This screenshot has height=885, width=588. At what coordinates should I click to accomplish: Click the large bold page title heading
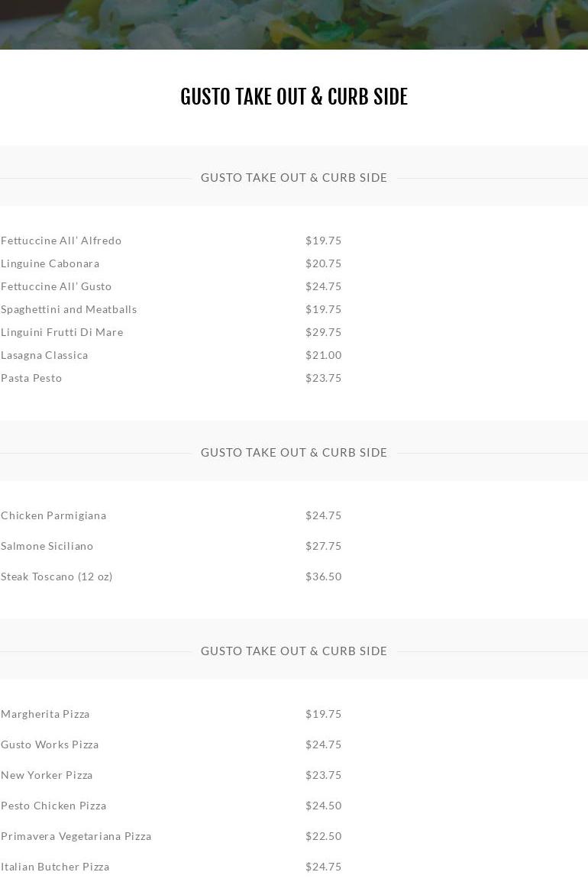294,97
